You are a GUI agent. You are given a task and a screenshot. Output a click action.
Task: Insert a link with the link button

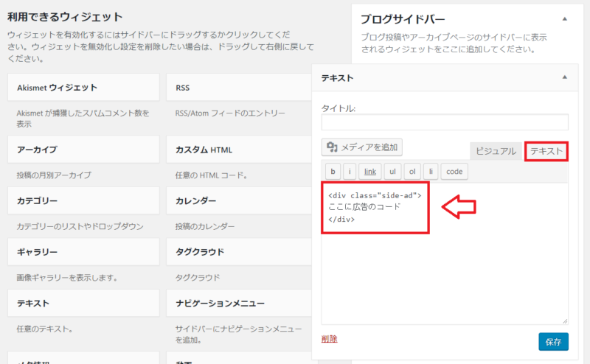(x=370, y=172)
